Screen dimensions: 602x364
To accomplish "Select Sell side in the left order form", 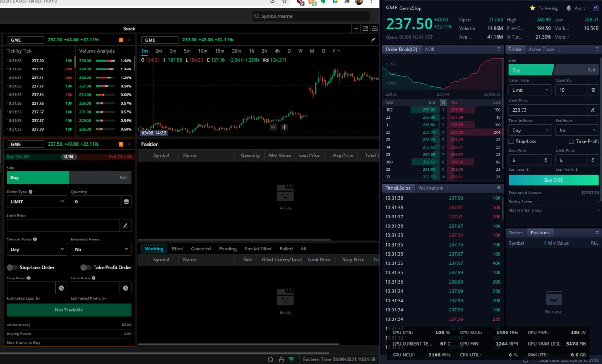I will click(x=100, y=178).
